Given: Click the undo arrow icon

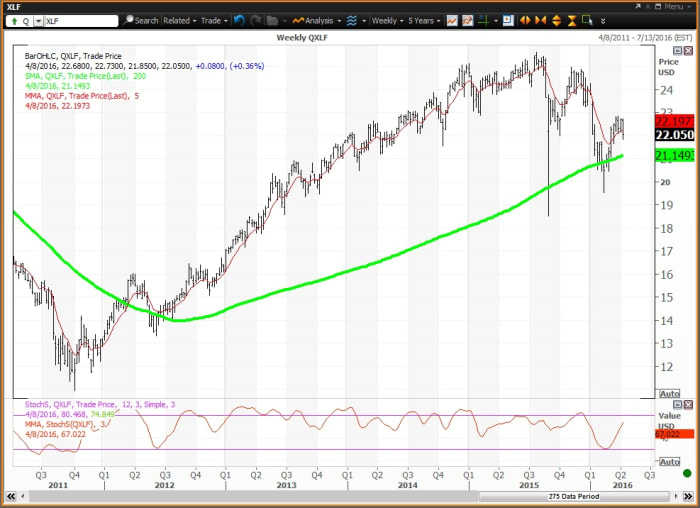Looking at the screenshot, I should pos(239,20).
